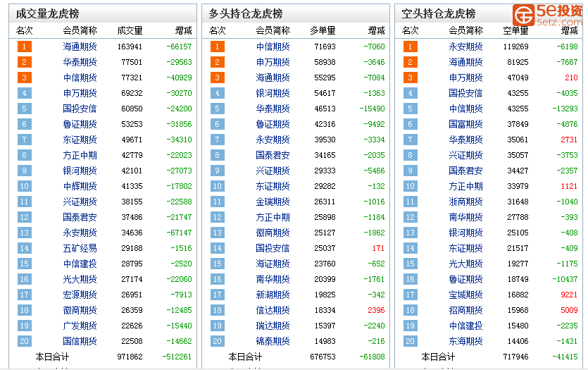Select the 空头持仓龙虎榜 panel title
588x370 pixels.
pyautogui.click(x=439, y=14)
